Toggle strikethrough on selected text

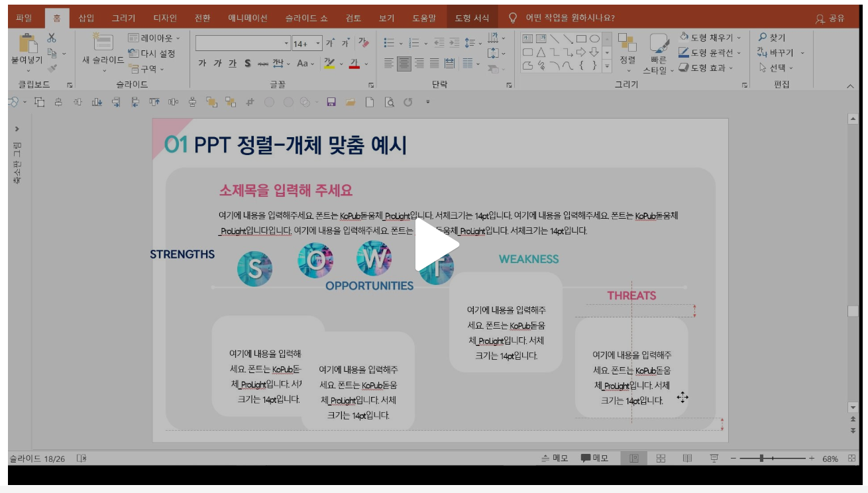tap(263, 64)
